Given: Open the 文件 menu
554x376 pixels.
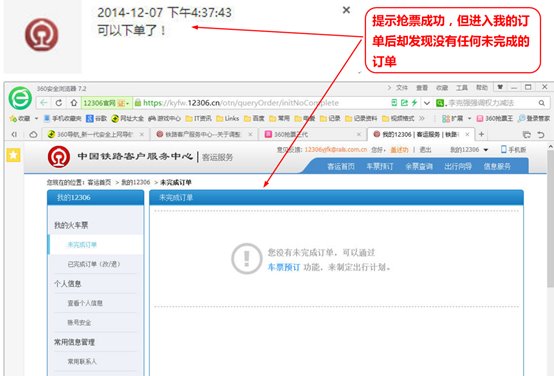Looking at the screenshot, I should click(401, 88).
